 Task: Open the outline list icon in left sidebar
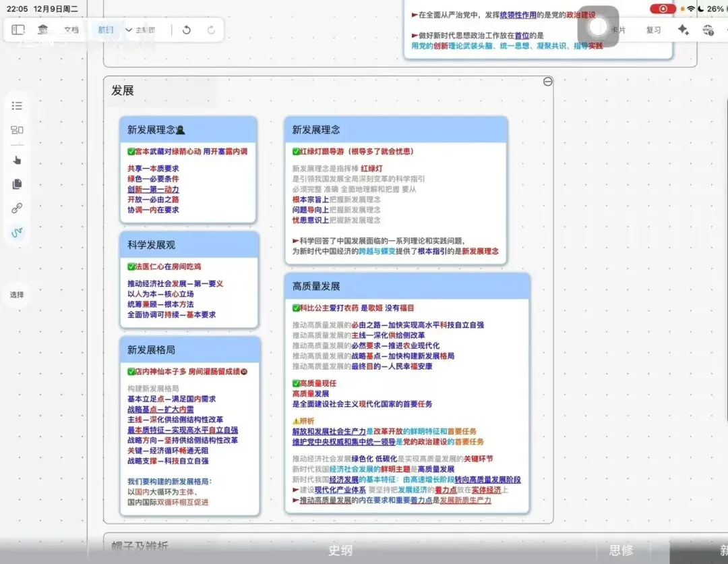17,105
